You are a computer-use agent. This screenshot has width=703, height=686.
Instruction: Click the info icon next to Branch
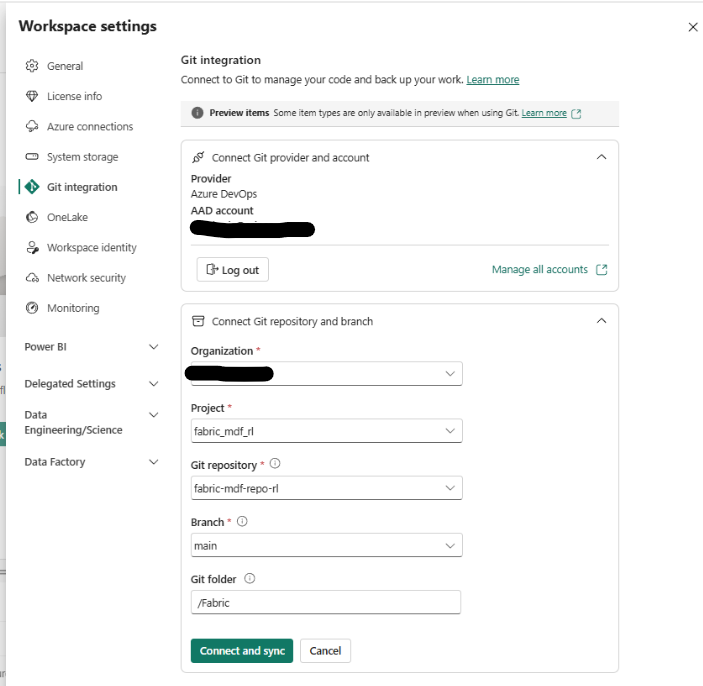click(242, 521)
